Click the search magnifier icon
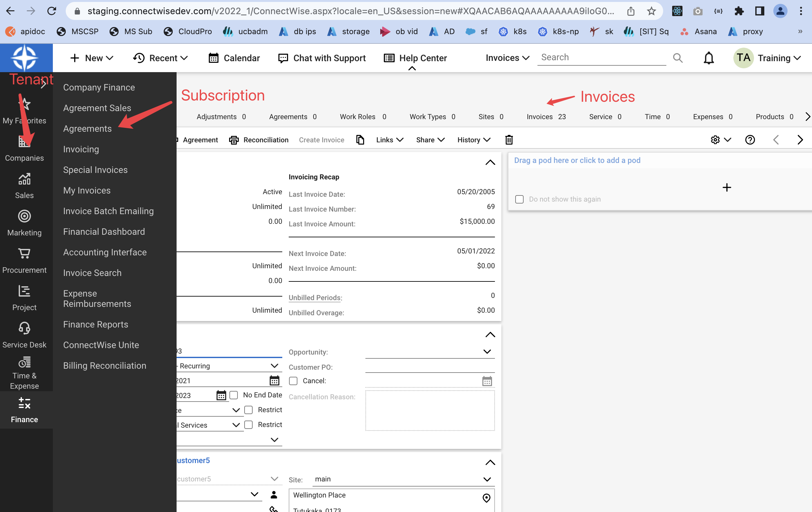 677,58
